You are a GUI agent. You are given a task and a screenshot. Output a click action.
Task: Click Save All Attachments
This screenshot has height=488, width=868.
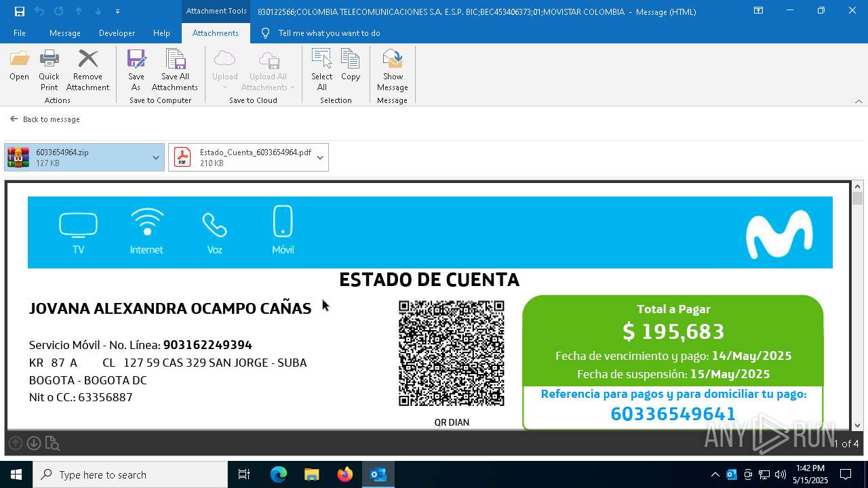(175, 70)
